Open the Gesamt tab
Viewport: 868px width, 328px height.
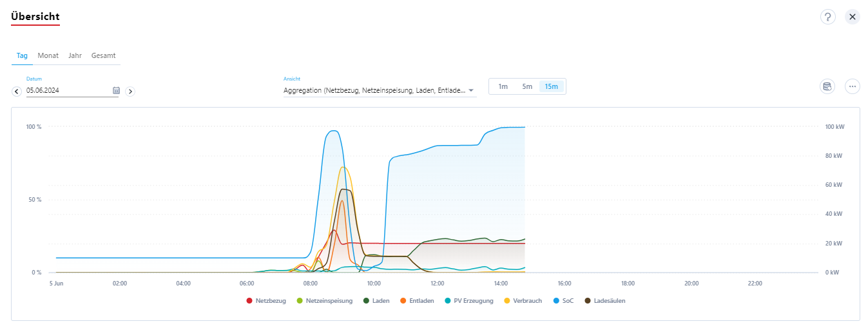click(103, 55)
